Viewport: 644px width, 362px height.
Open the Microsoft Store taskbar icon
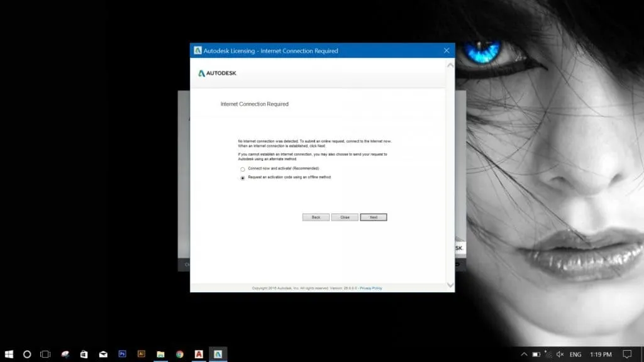[x=84, y=354]
